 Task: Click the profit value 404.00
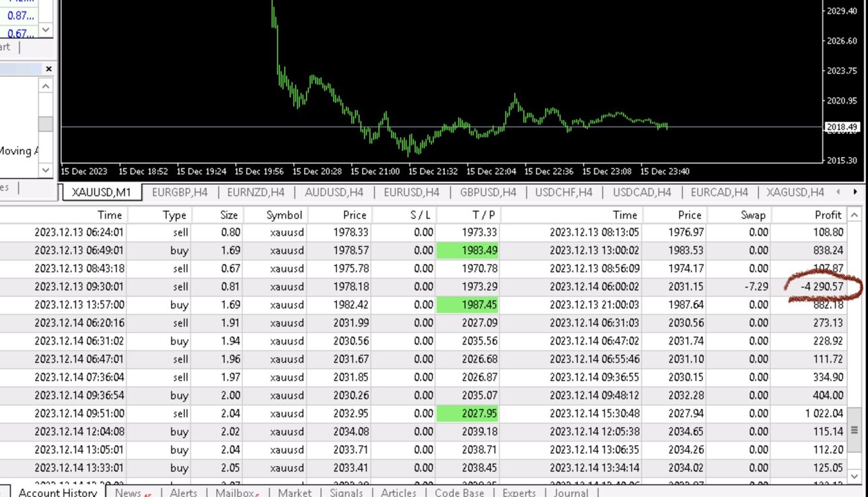point(828,395)
